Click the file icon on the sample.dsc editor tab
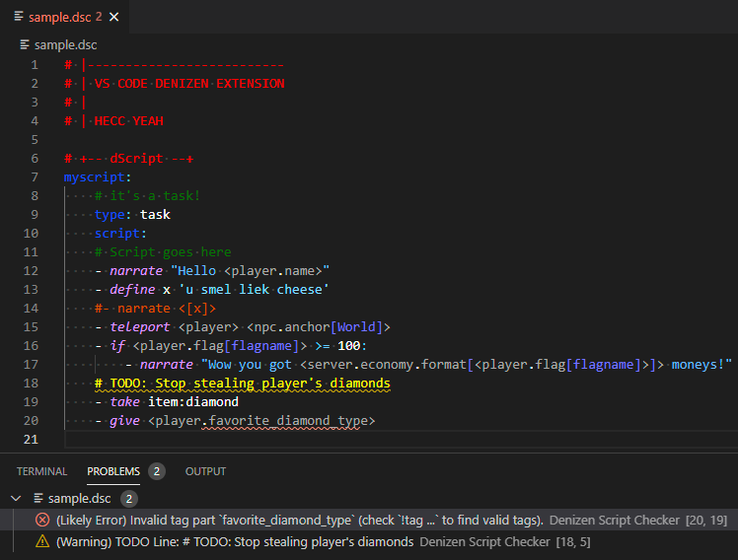The height and width of the screenshot is (560, 738). 19,17
